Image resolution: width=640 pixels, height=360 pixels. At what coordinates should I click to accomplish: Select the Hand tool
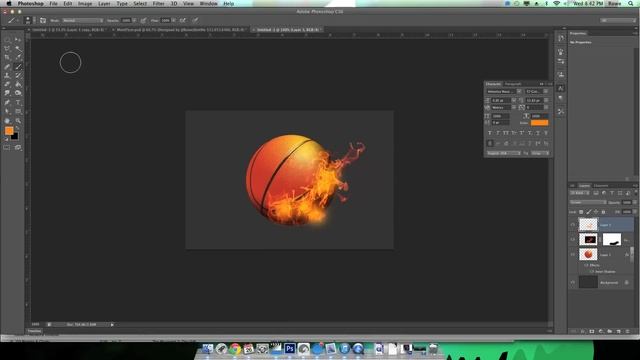coord(7,121)
